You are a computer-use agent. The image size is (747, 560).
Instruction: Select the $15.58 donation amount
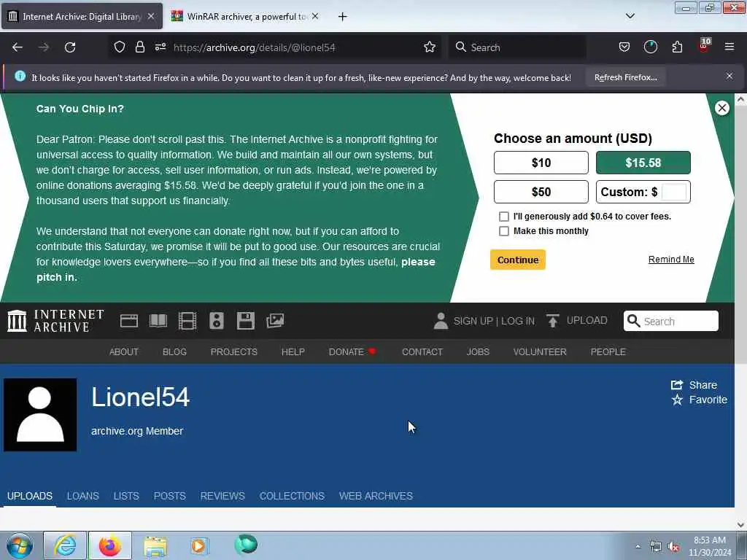(643, 163)
